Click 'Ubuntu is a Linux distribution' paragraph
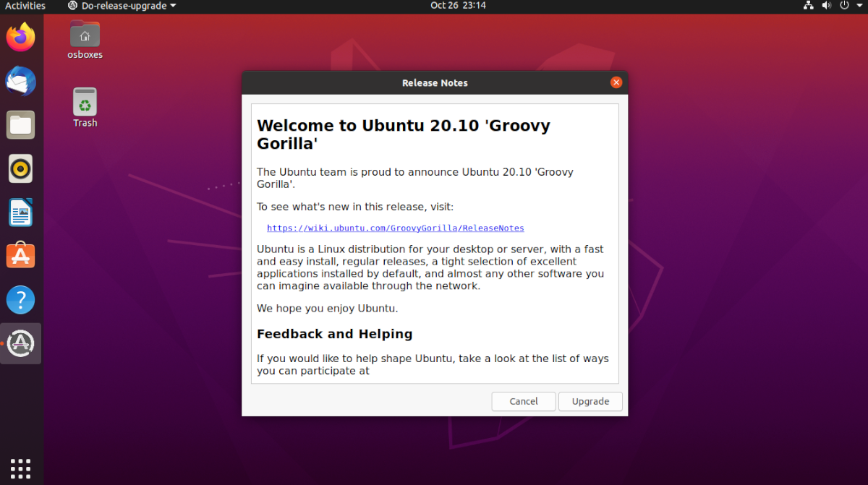Viewport: 868px width, 485px height. 430,267
